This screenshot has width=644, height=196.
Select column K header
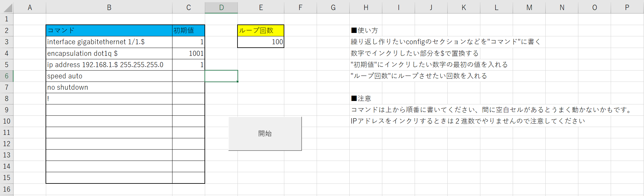[464, 8]
